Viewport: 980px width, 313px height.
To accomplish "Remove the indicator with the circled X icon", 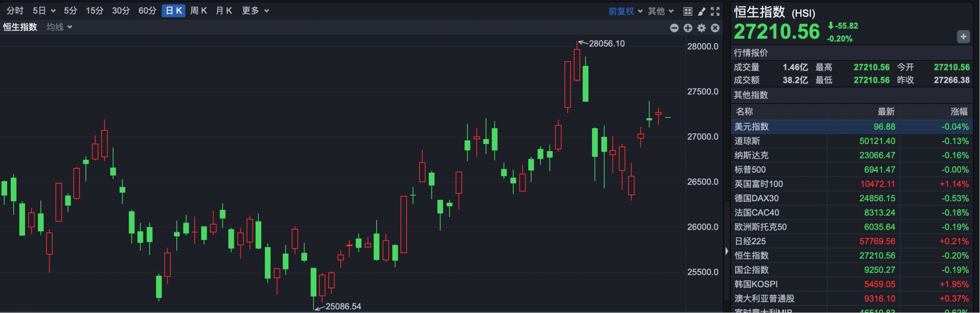I will pyautogui.click(x=715, y=28).
